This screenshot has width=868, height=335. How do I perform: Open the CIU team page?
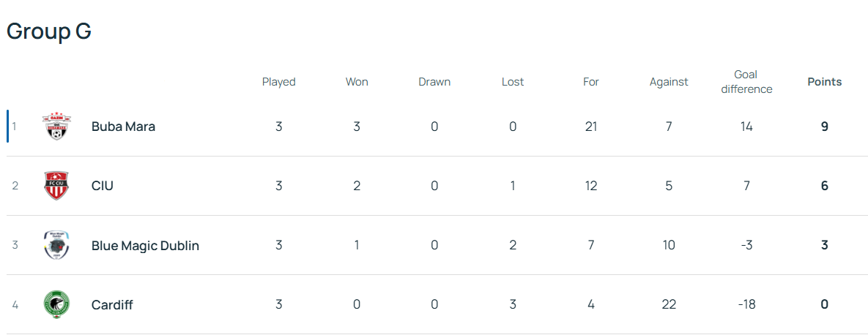[x=103, y=186]
